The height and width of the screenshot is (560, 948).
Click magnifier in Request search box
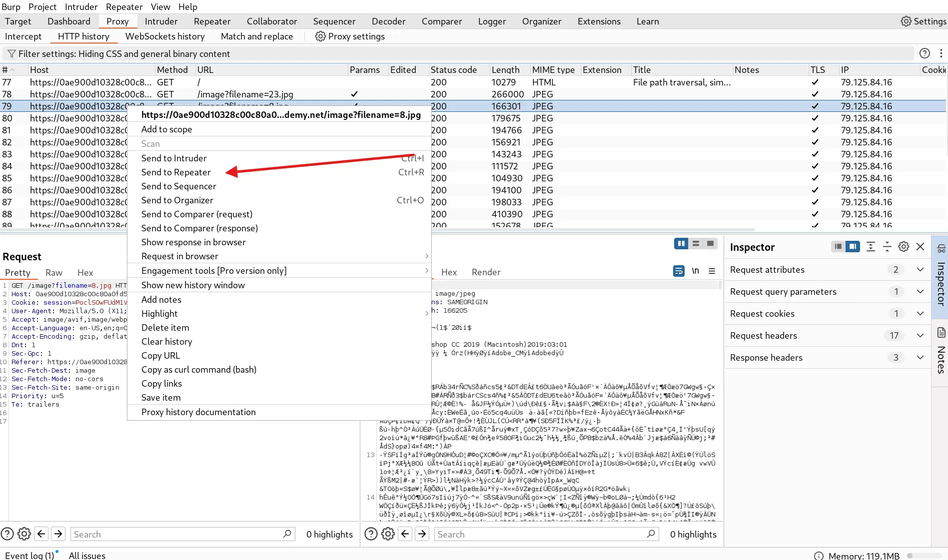pyautogui.click(x=287, y=534)
